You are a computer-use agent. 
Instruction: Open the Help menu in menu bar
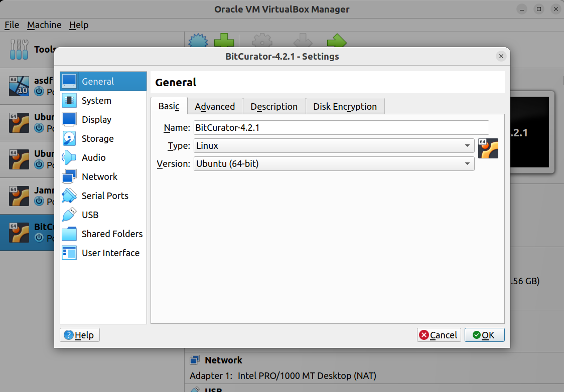click(x=79, y=25)
